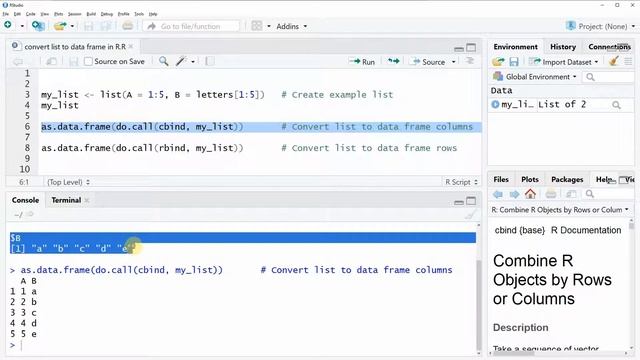The height and width of the screenshot is (360, 640).
Task: Maximize the source editor pane
Action: coord(471,48)
